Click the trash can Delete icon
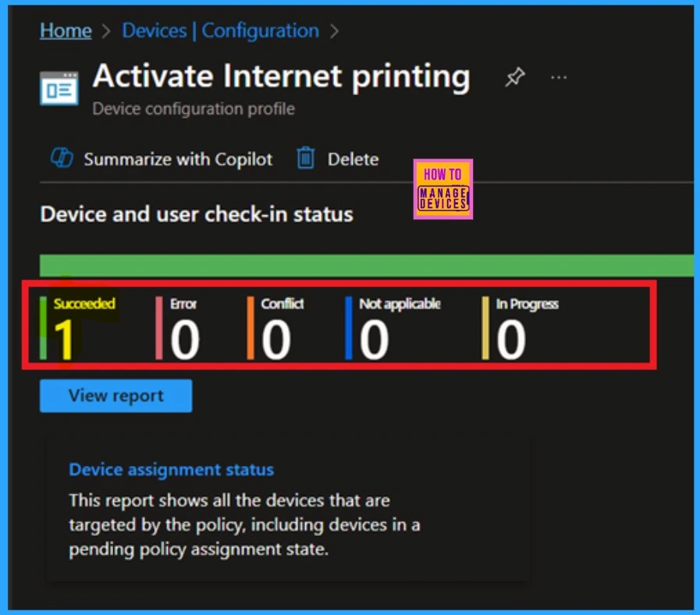 point(306,158)
